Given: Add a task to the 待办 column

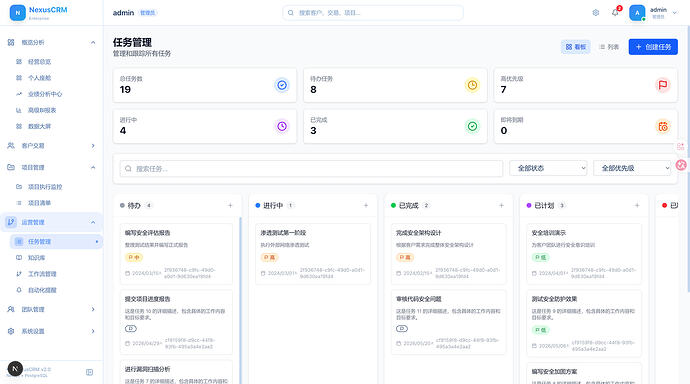Looking at the screenshot, I should (x=230, y=205).
